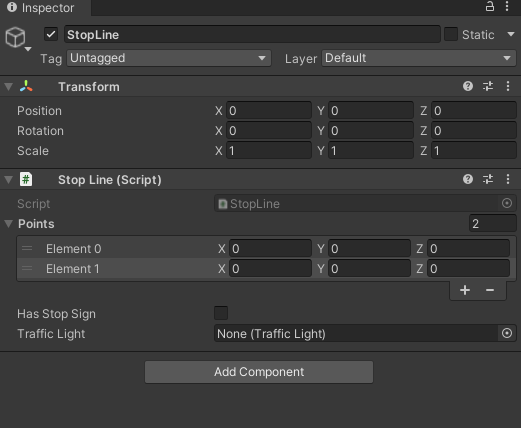Open the Transform component's kebab menu
This screenshot has width=521, height=428.
point(508,86)
